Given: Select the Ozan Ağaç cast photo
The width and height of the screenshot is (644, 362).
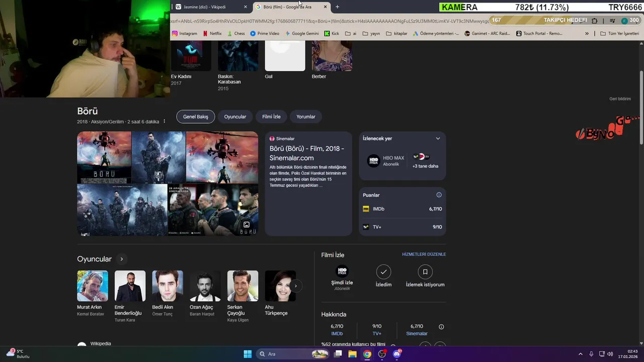Looking at the screenshot, I should (205, 286).
